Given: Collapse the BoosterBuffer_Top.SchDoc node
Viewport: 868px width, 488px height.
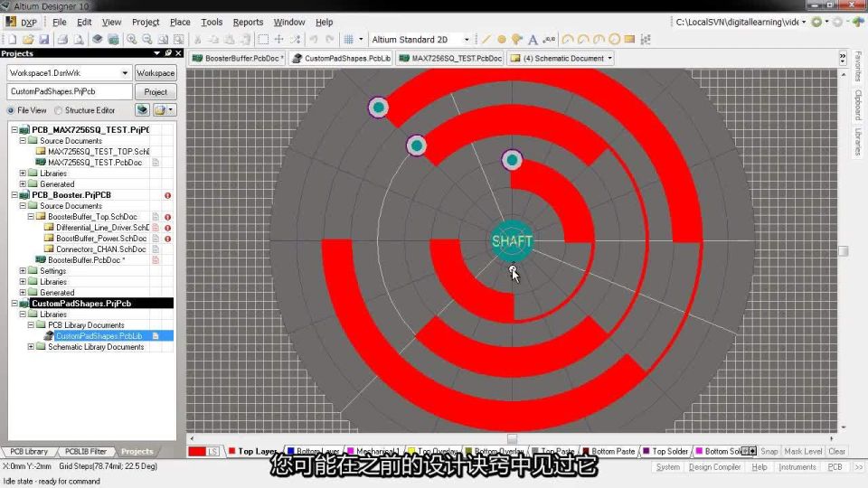Looking at the screenshot, I should [x=31, y=217].
